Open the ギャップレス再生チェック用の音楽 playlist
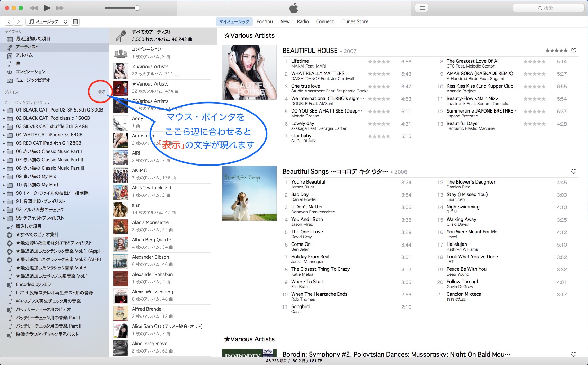The width and height of the screenshot is (588, 365). click(x=55, y=301)
